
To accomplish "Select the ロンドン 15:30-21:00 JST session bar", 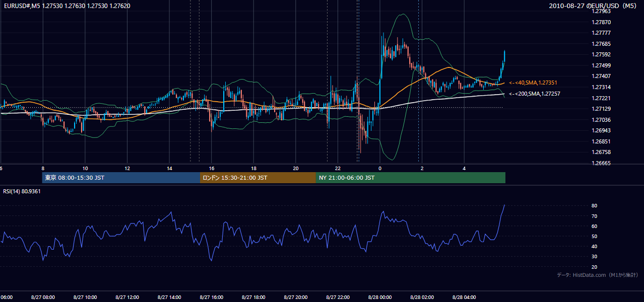I will click(x=258, y=178).
